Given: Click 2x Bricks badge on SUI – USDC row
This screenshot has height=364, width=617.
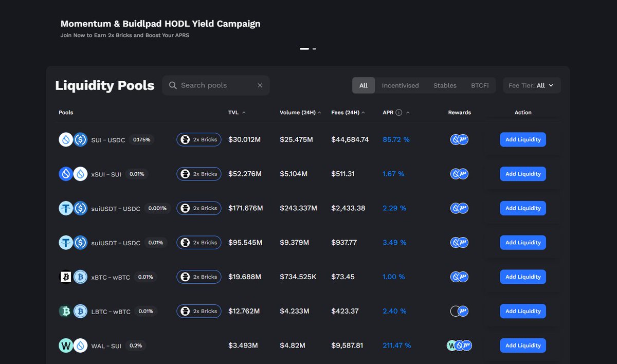Looking at the screenshot, I should pyautogui.click(x=199, y=139).
